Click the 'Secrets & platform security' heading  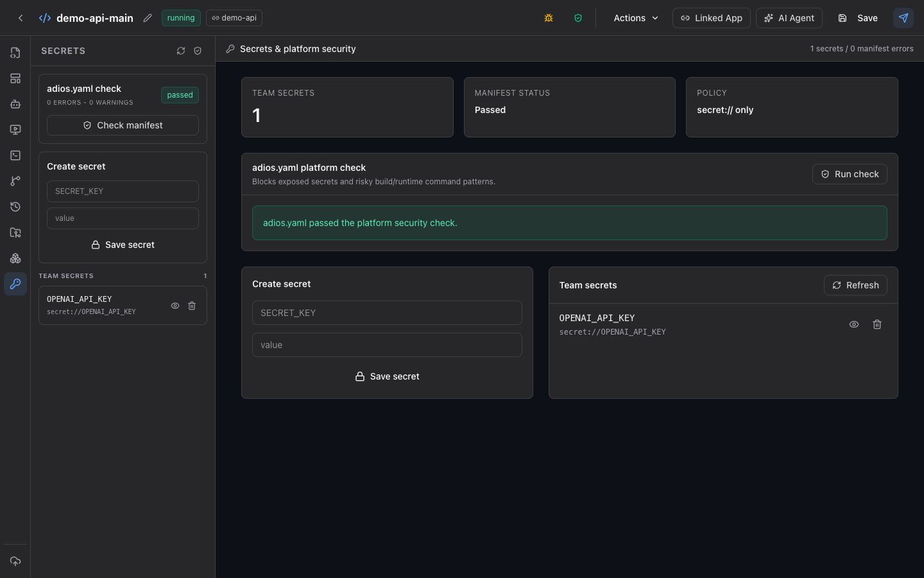pos(298,49)
